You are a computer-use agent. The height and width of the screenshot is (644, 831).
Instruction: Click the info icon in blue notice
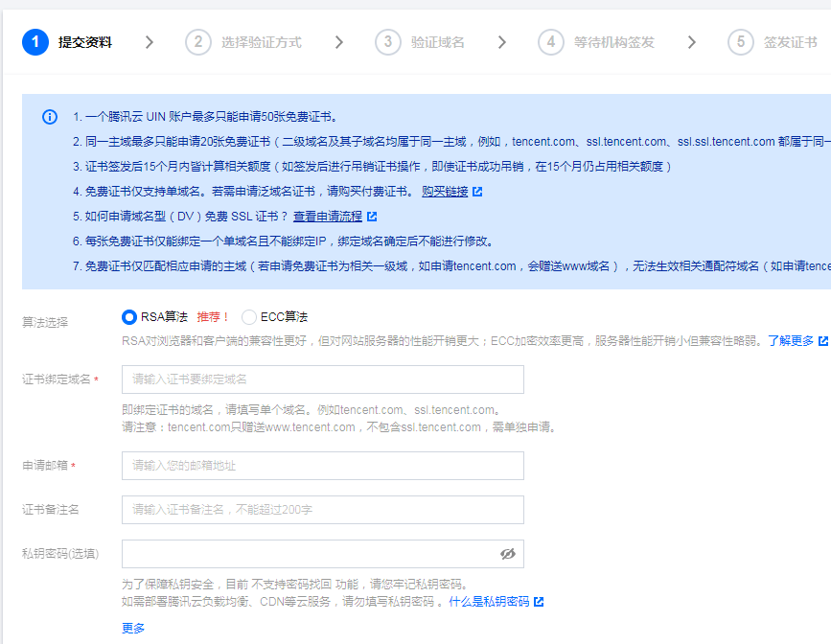pyautogui.click(x=50, y=117)
